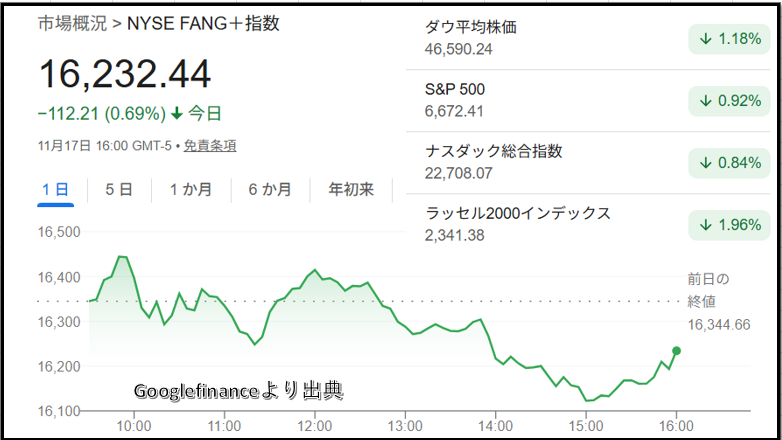Select the 1日 chart range tab
This screenshot has width=782, height=440.
tap(55, 189)
